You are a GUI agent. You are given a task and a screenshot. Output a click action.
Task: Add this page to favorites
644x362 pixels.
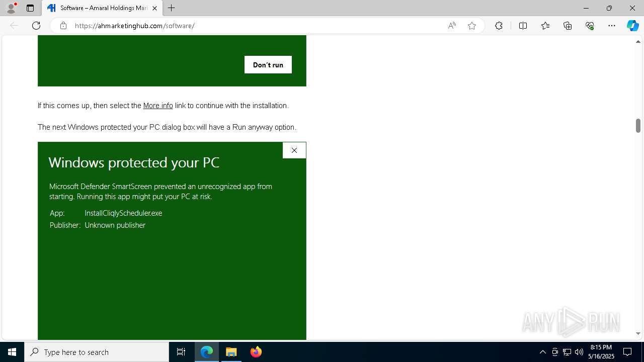[472, 26]
